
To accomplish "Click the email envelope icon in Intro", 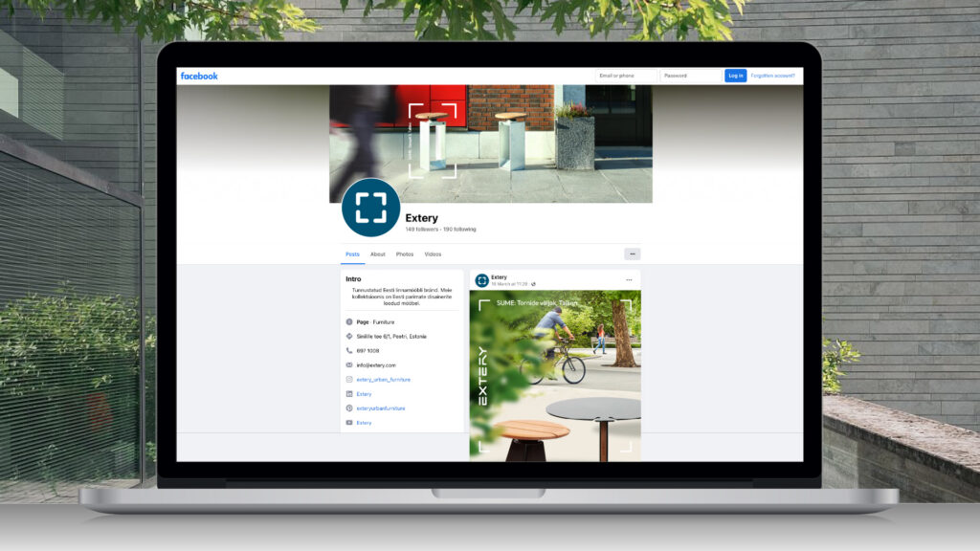I will [x=349, y=365].
